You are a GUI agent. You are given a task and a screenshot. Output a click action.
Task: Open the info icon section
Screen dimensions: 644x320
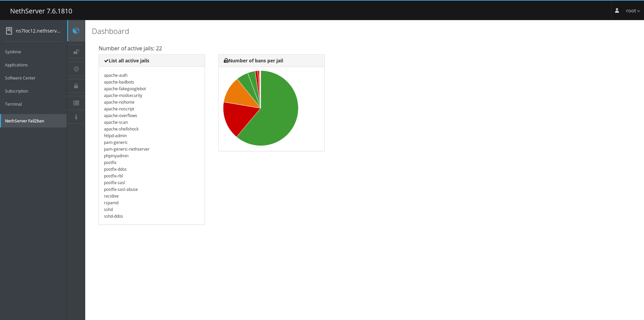(76, 117)
